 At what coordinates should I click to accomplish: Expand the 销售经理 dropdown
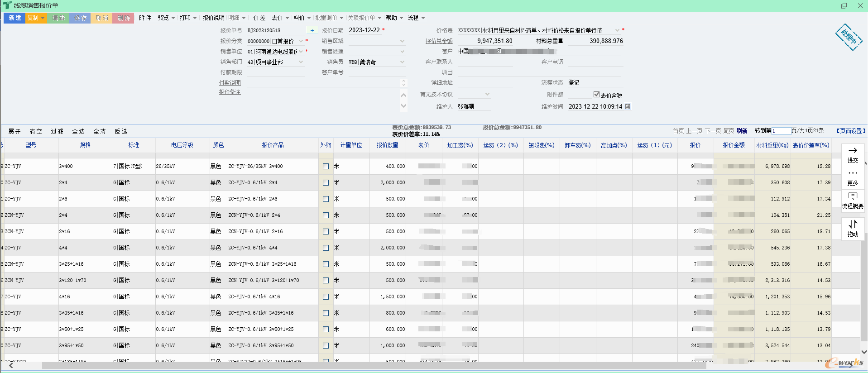[x=402, y=52]
